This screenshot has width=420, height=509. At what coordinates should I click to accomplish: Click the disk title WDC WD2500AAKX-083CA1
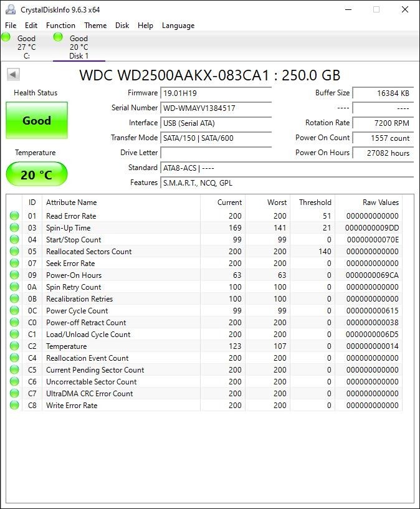(x=210, y=75)
